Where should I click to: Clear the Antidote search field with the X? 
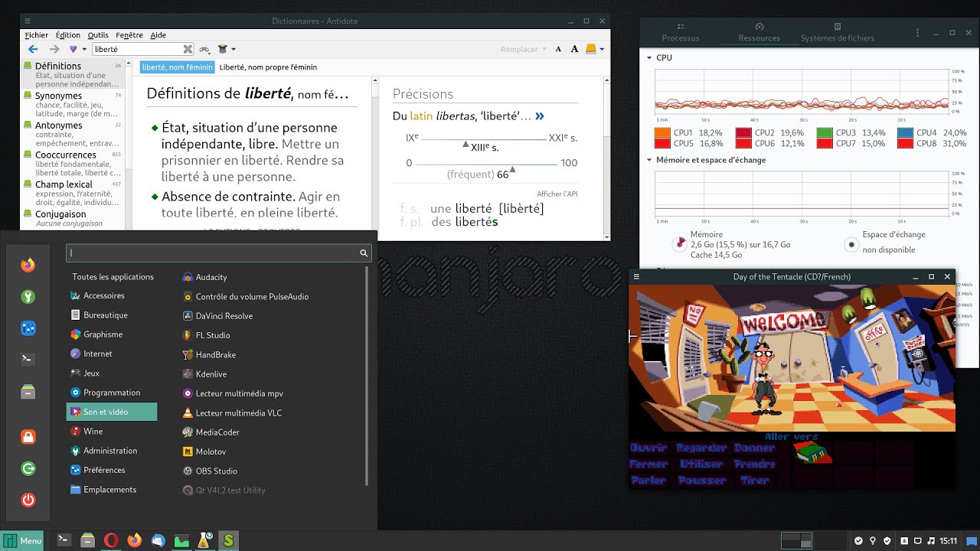(x=188, y=49)
